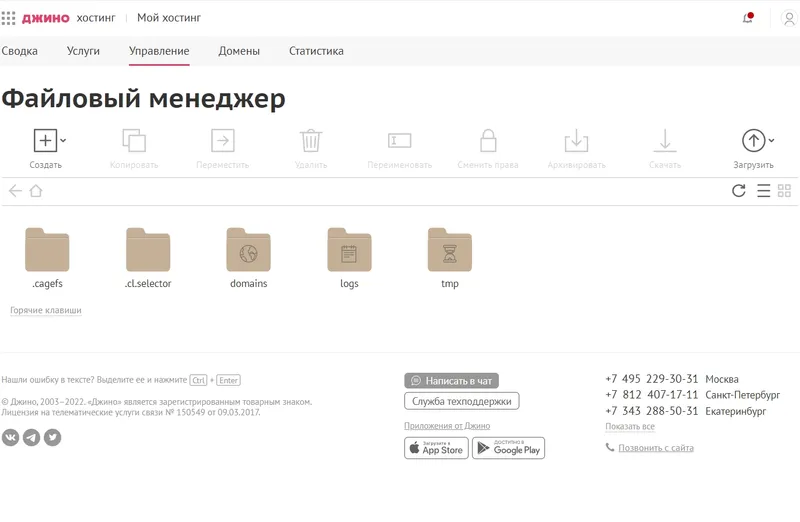Click the Файловый менеджер heading
The height and width of the screenshot is (522, 800).
pyautogui.click(x=143, y=98)
